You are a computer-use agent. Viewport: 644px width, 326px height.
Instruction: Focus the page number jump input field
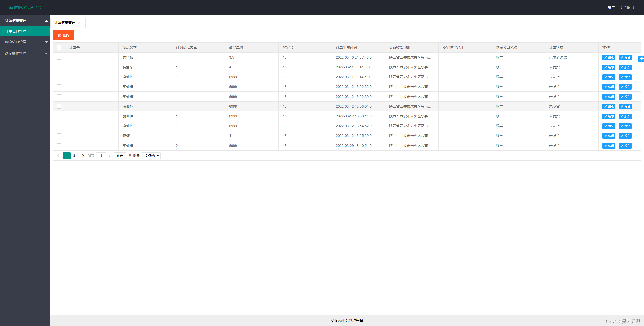pyautogui.click(x=101, y=156)
